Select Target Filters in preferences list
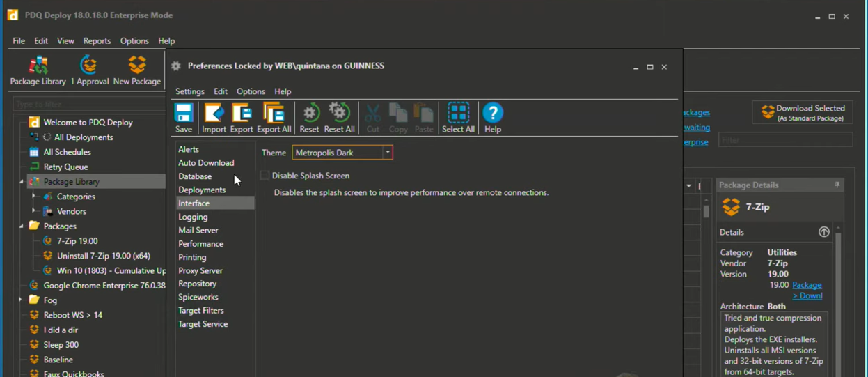This screenshot has width=868, height=377. (201, 311)
